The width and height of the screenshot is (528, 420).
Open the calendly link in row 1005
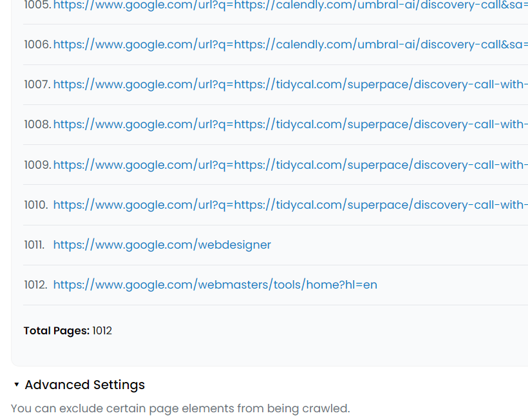pyautogui.click(x=290, y=5)
